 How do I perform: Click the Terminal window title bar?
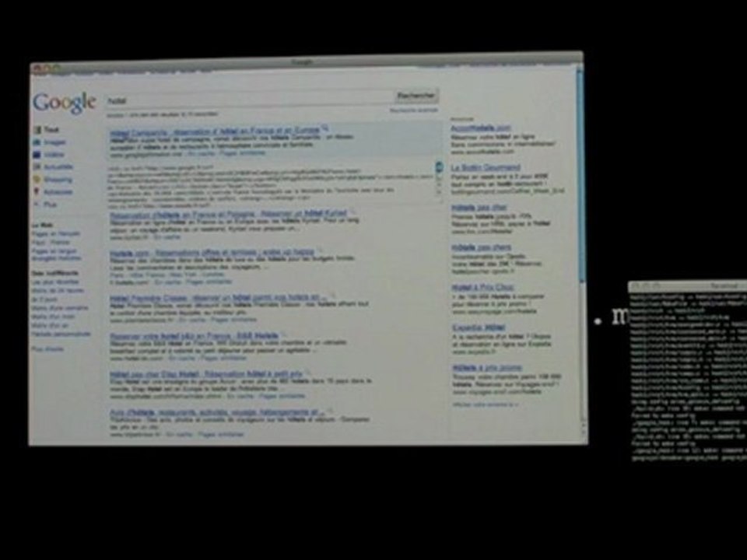(687, 285)
